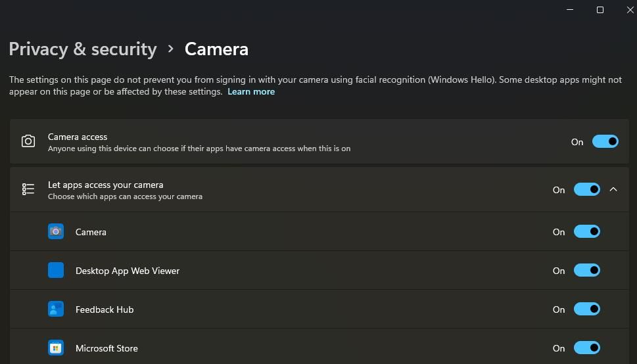Disable Microsoft Store camera access toggle
This screenshot has height=364, width=637.
586,348
